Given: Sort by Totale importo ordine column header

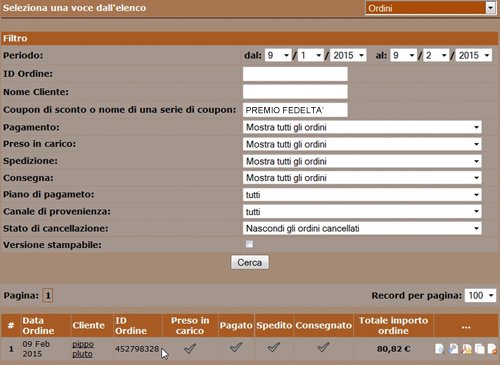Looking at the screenshot, I should (393, 325).
